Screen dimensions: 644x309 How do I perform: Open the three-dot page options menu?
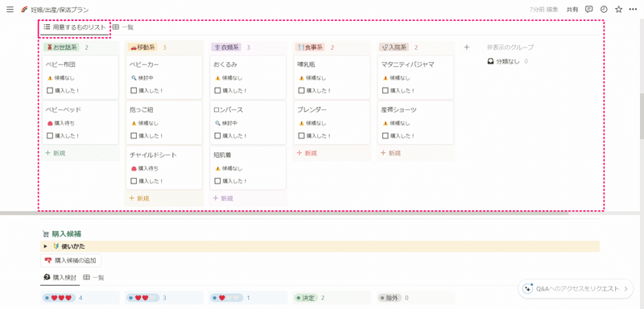tap(633, 10)
